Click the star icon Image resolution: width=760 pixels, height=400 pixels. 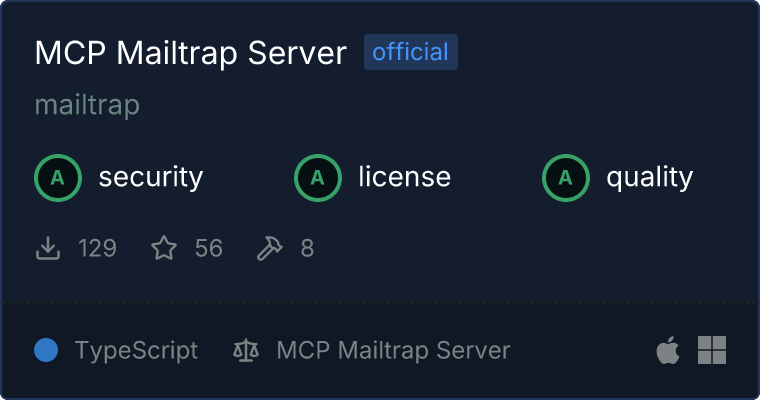tap(164, 248)
